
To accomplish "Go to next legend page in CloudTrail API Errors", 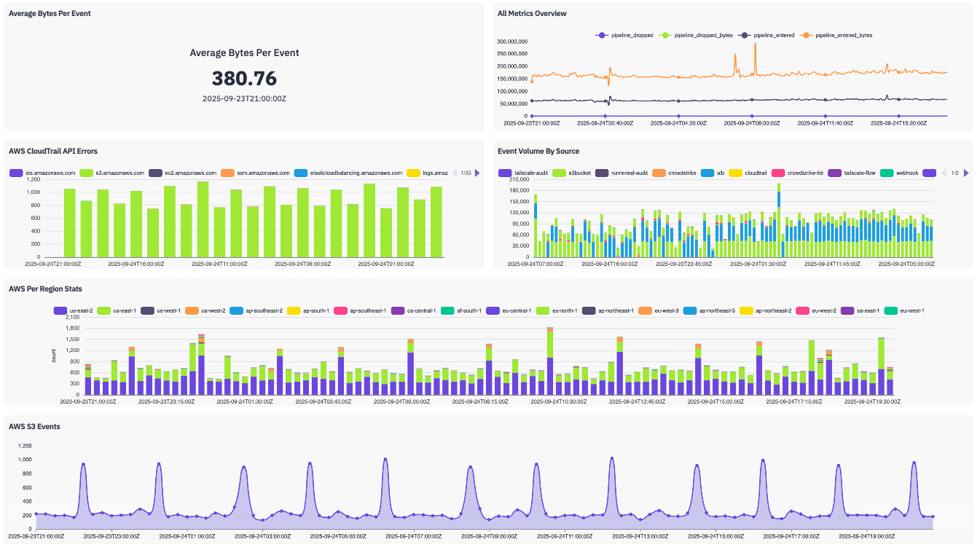I will point(478,173).
